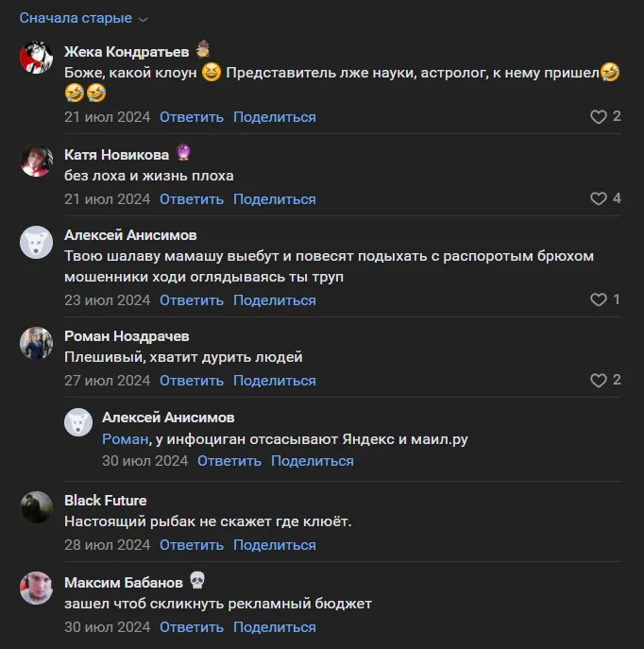Click heart on Алексей Анисимов's 23 июл comment
The height and width of the screenshot is (649, 644).
598,299
